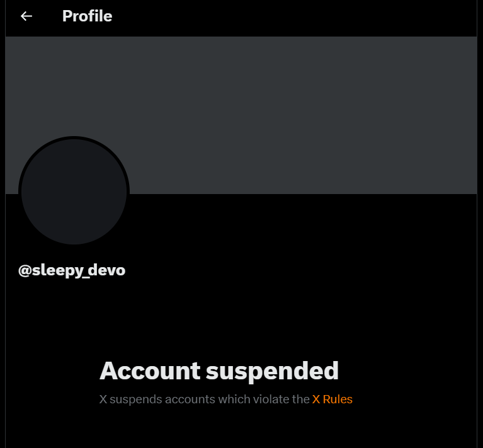Click the word 'Account' in the heading
483x448 pixels.
(x=150, y=370)
